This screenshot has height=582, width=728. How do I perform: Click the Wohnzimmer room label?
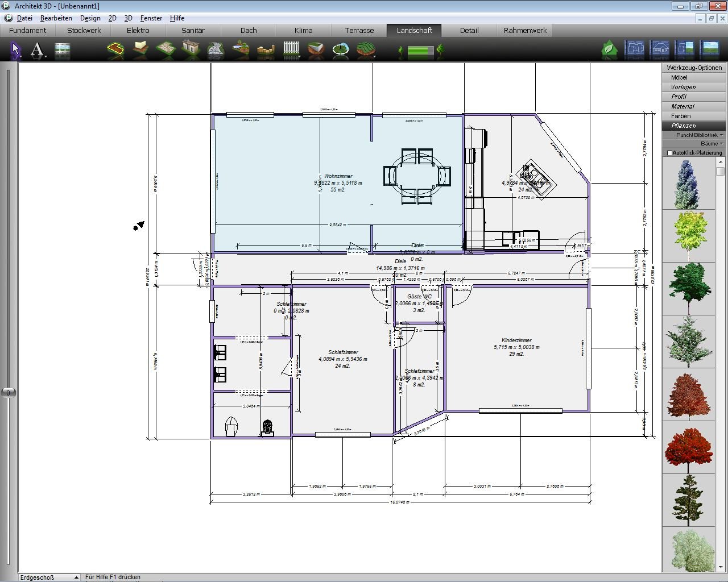338,176
